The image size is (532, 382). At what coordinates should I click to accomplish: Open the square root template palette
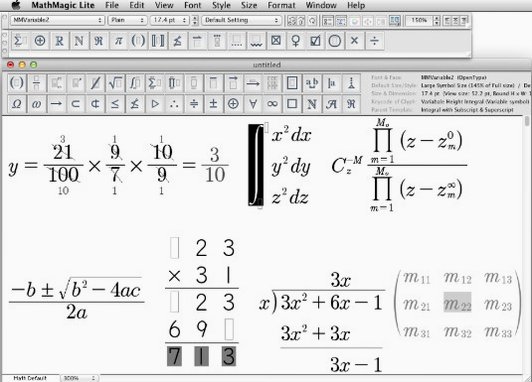click(x=115, y=83)
